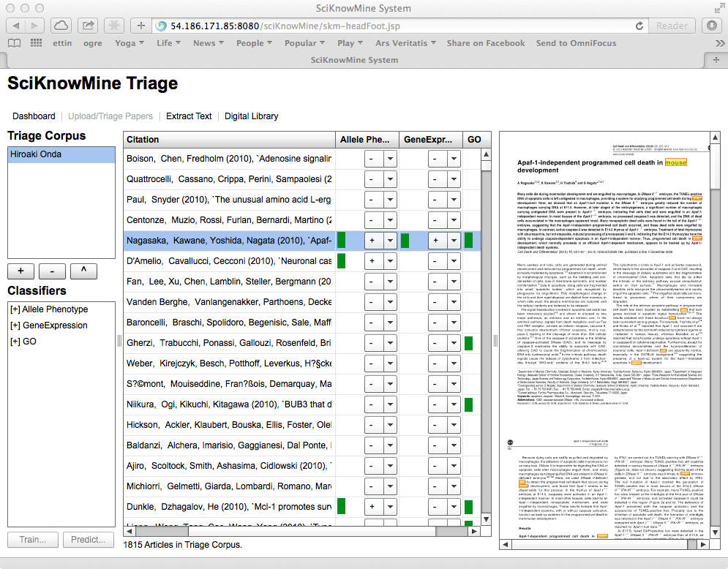Open the Share on Facebook bookmark
The image size is (728, 569).
pos(486,43)
